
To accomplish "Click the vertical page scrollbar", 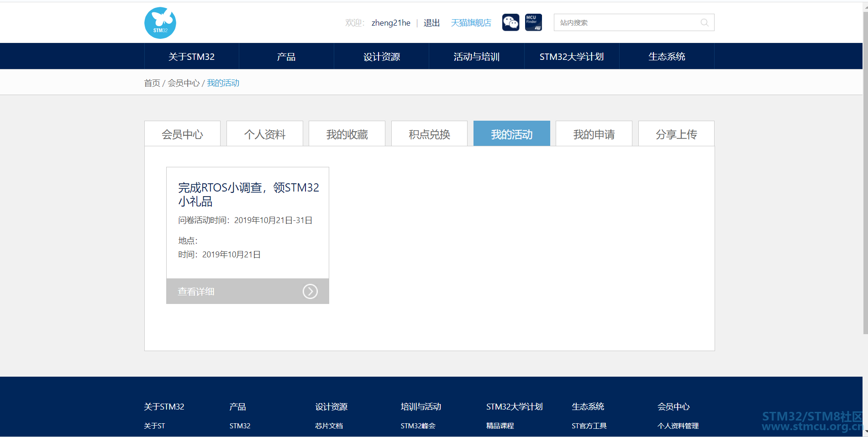I will tap(865, 174).
